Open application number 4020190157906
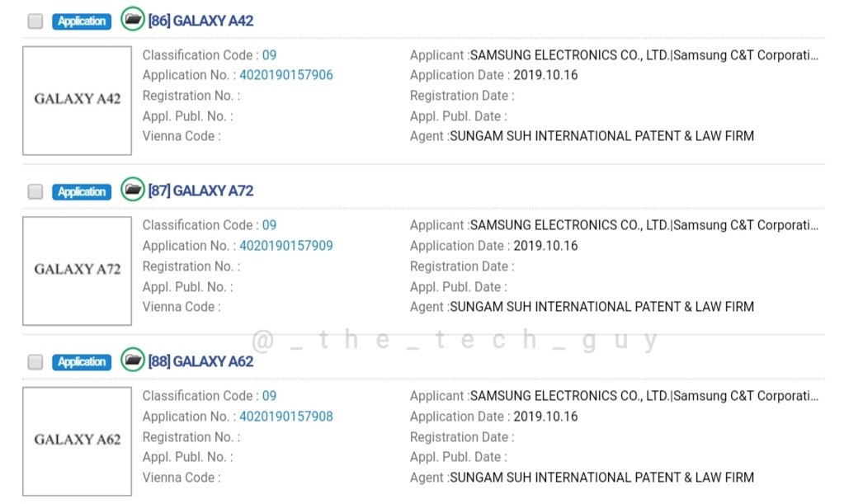 [286, 75]
